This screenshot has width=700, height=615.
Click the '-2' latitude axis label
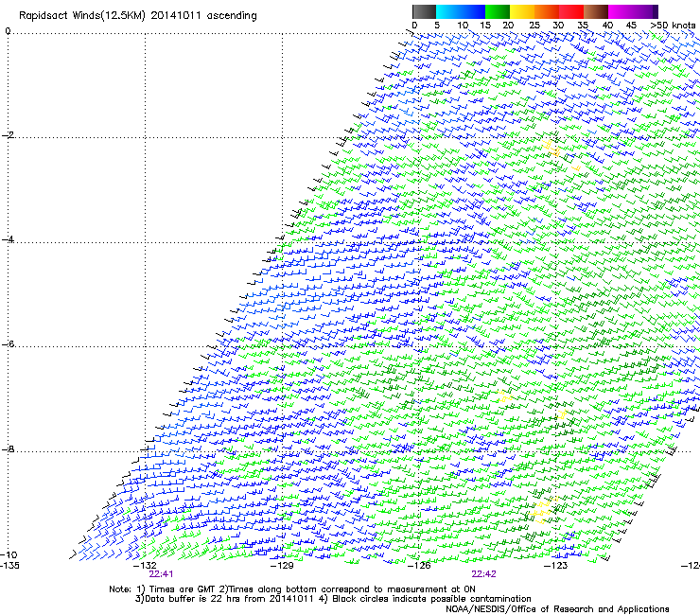point(8,135)
